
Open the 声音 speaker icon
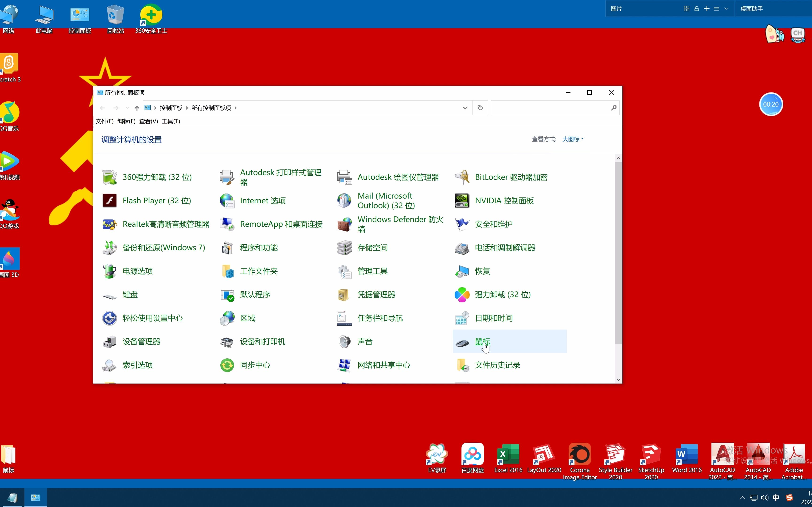344,342
